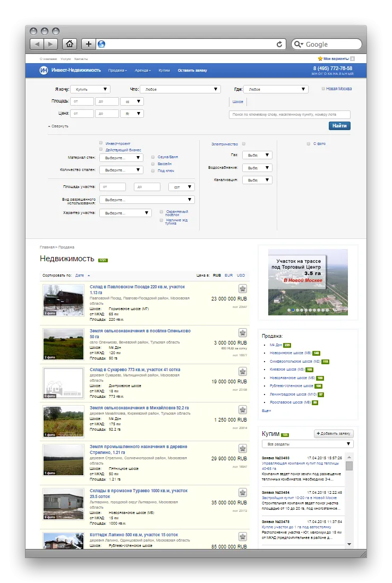Open the Контакты top link
The image size is (392, 583).
(x=81, y=59)
